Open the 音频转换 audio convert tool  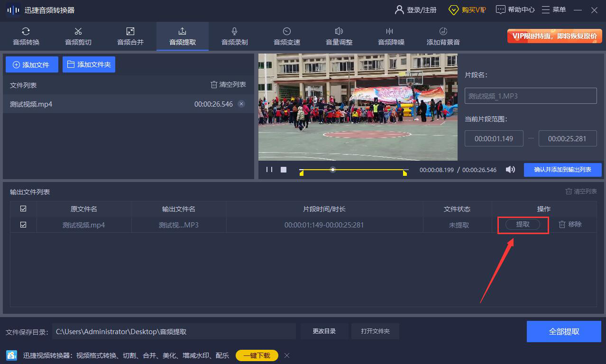tap(26, 36)
